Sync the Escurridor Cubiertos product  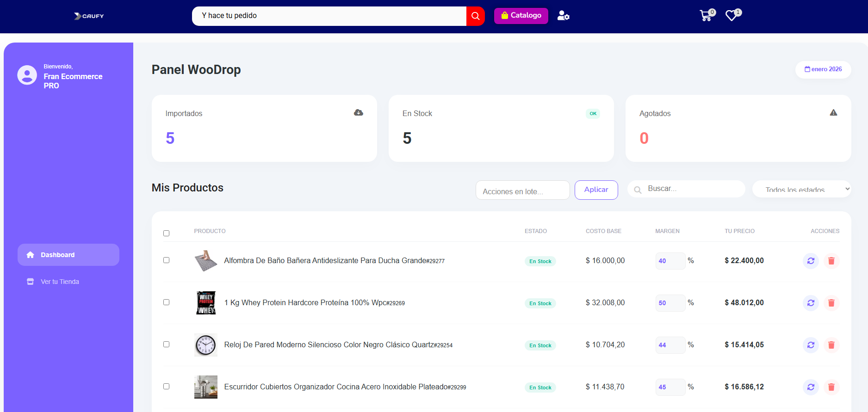[x=811, y=387]
